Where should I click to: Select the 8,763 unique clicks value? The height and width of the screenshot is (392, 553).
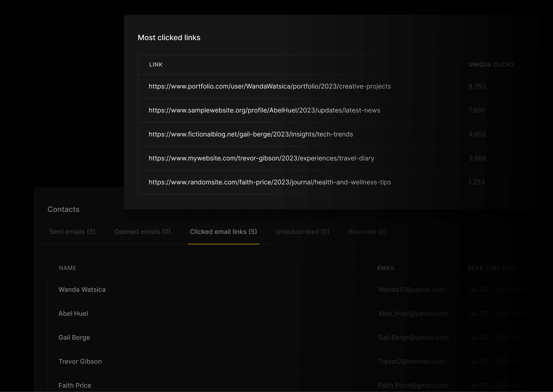pyautogui.click(x=477, y=86)
